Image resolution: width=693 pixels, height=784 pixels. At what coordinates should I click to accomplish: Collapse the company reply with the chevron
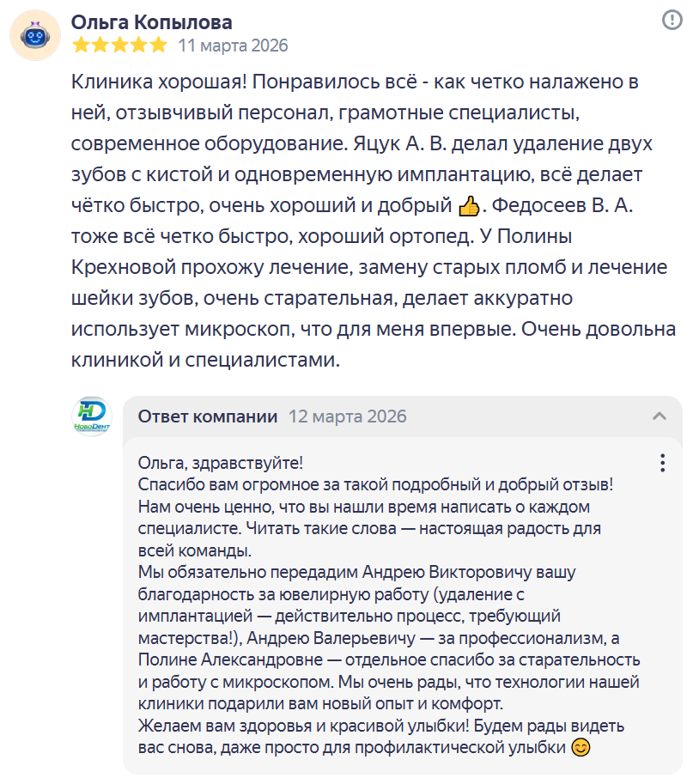(660, 416)
